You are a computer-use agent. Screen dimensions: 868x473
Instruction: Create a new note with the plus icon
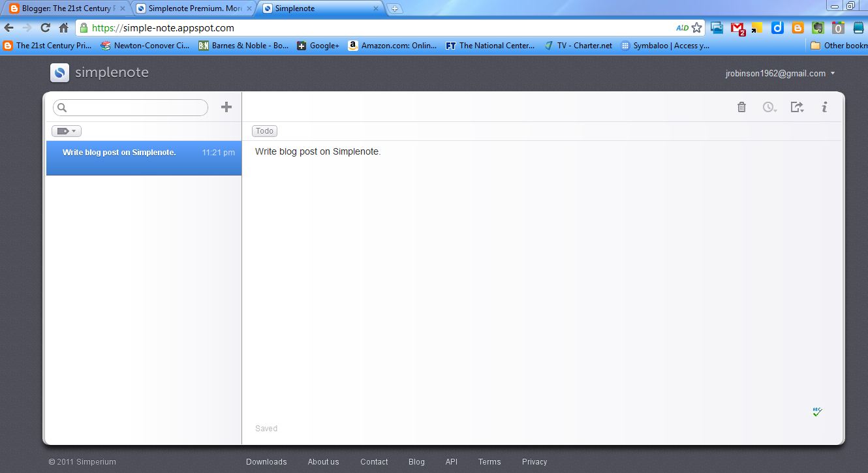226,106
